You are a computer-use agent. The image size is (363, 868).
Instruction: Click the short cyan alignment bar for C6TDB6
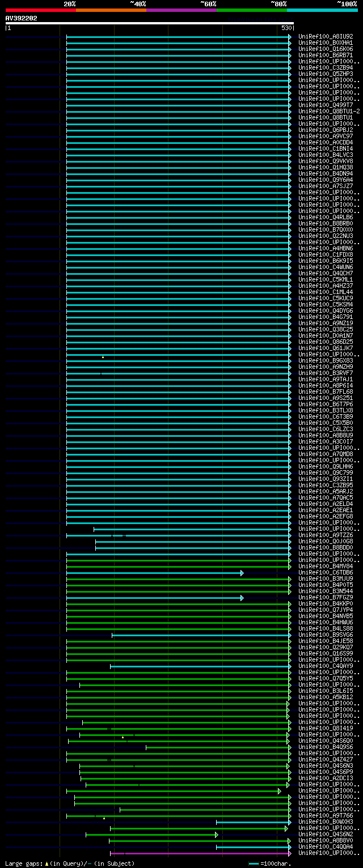pyautogui.click(x=155, y=573)
